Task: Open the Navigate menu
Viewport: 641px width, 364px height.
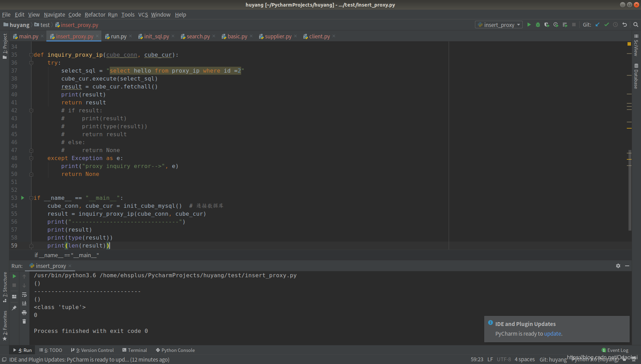Action: coord(54,15)
